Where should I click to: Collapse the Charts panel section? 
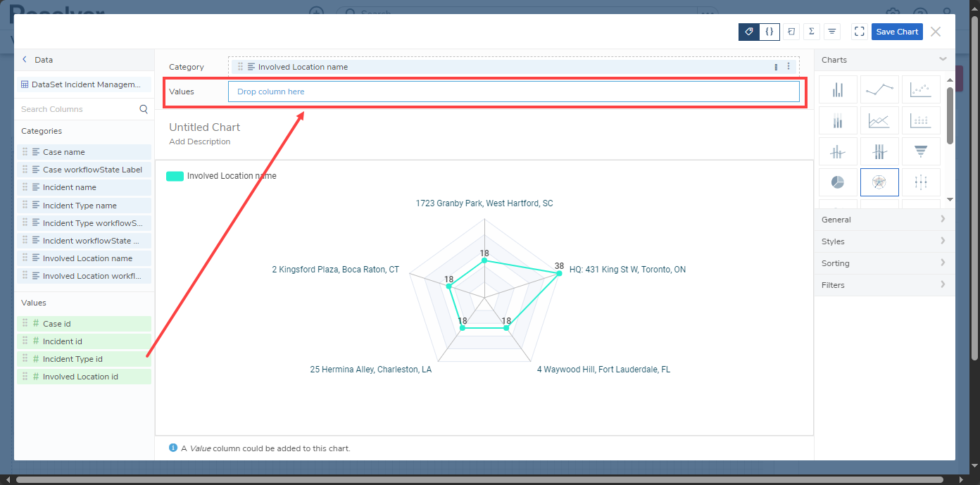pyautogui.click(x=943, y=59)
